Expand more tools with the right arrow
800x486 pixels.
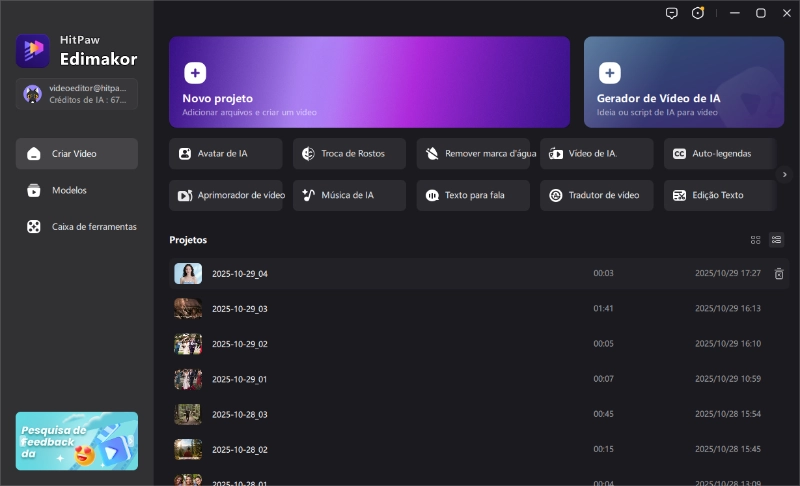[x=786, y=174]
